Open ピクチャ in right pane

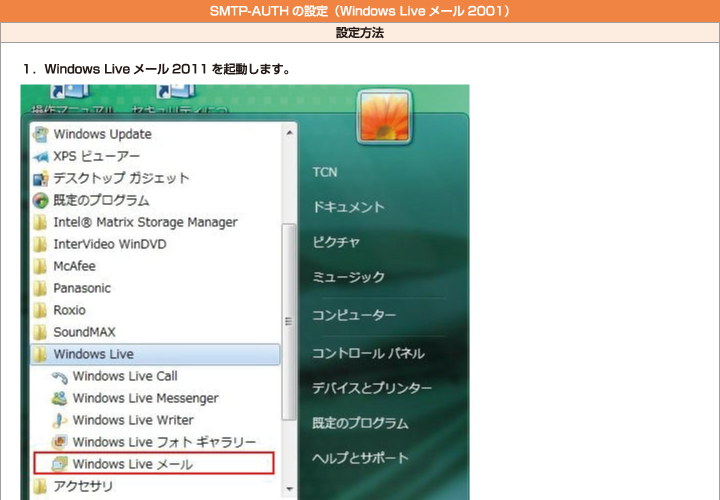pos(336,242)
